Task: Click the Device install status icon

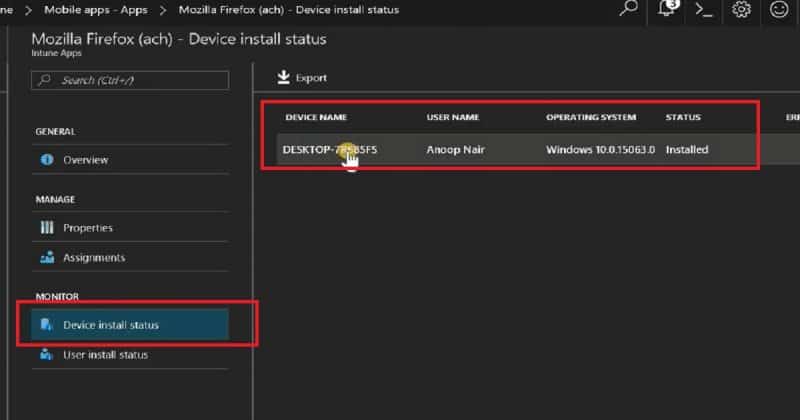Action: (46, 325)
